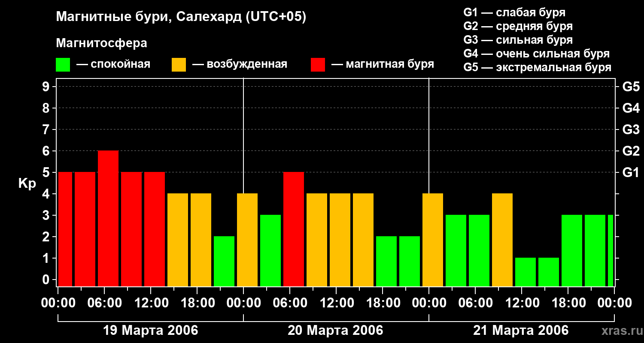Click the green bar starting 18:00 on 21 Марта

pyautogui.click(x=572, y=251)
